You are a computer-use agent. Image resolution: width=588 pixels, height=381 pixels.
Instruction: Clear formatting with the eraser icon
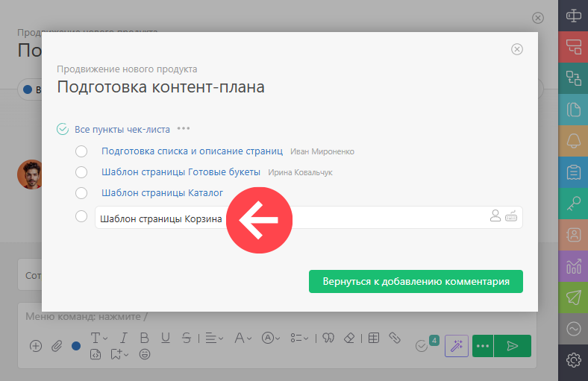point(349,338)
